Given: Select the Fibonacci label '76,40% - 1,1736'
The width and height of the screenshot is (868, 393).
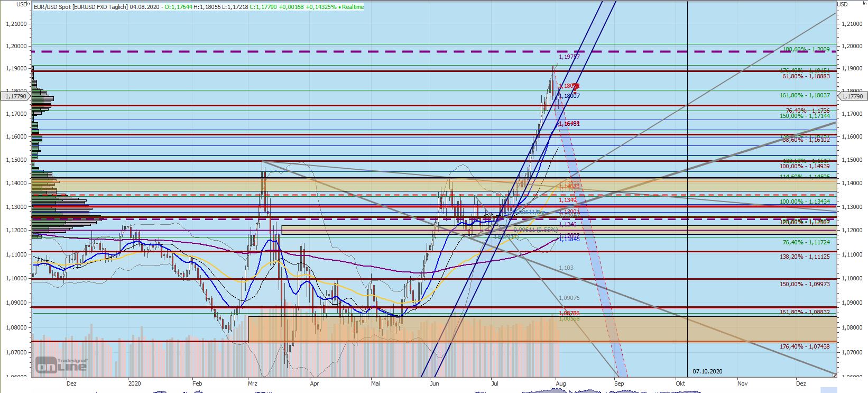Looking at the screenshot, I should [x=808, y=110].
